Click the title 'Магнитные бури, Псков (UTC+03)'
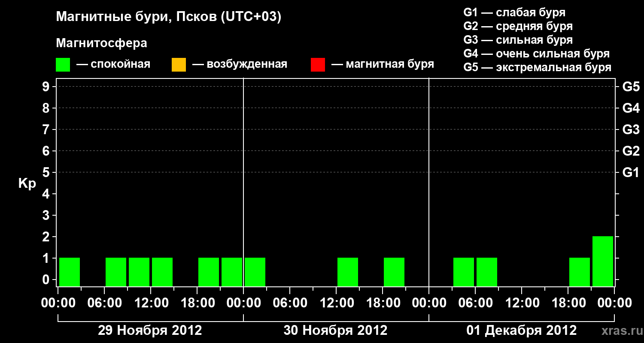Viewport: 644px width, 343px height. coord(169,17)
